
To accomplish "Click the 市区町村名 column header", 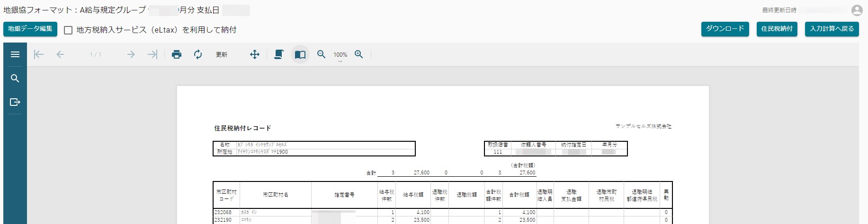I will [x=276, y=195].
